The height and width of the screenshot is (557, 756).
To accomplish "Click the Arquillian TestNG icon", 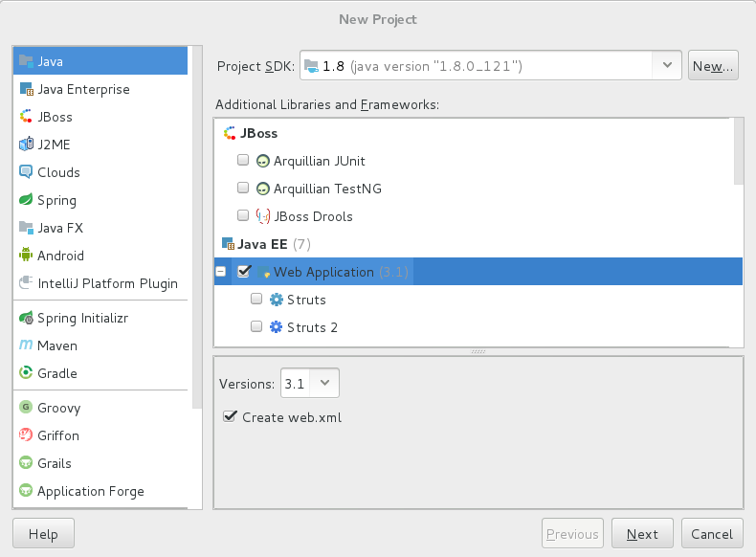I will pos(263,189).
